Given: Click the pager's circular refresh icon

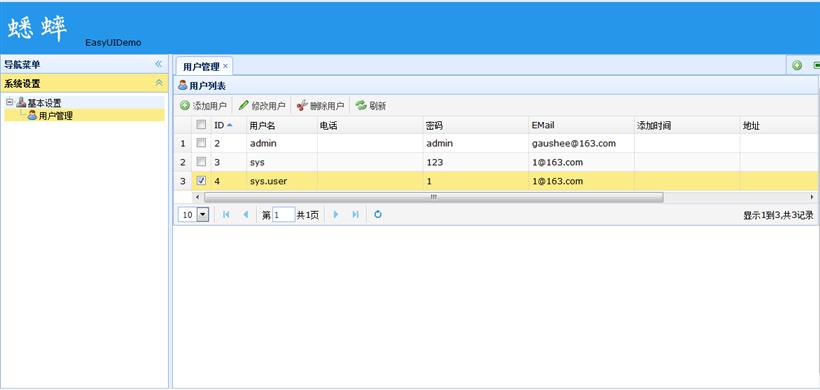Looking at the screenshot, I should click(x=378, y=214).
